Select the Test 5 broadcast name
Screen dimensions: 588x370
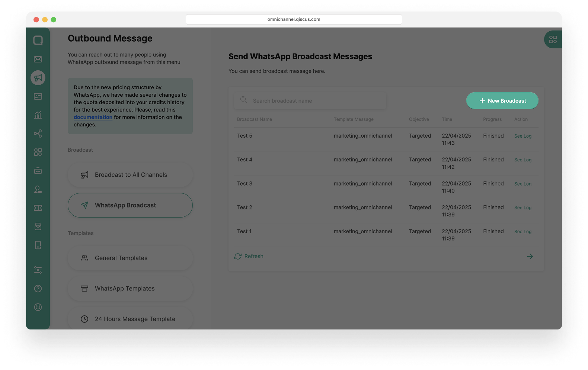tap(245, 136)
